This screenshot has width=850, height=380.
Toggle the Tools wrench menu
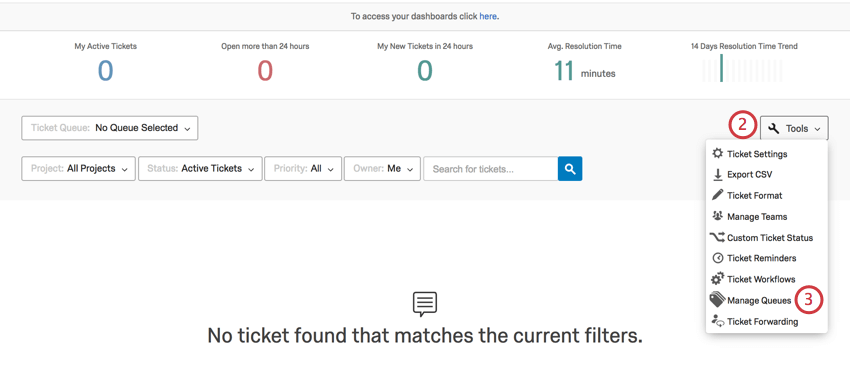794,128
